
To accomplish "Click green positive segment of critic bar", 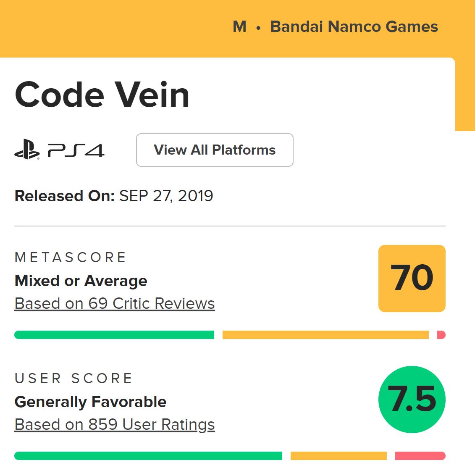I will click(114, 335).
